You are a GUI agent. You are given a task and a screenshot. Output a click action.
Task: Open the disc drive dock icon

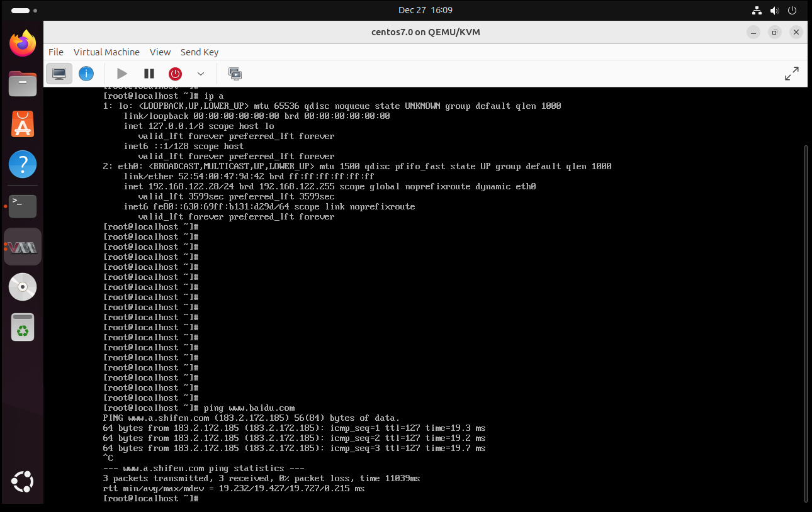point(23,287)
